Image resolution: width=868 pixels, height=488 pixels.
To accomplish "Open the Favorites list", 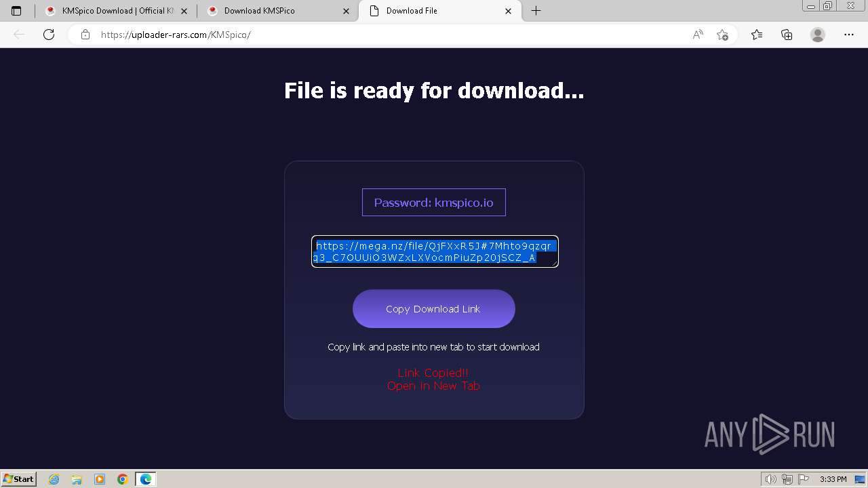I will click(757, 35).
